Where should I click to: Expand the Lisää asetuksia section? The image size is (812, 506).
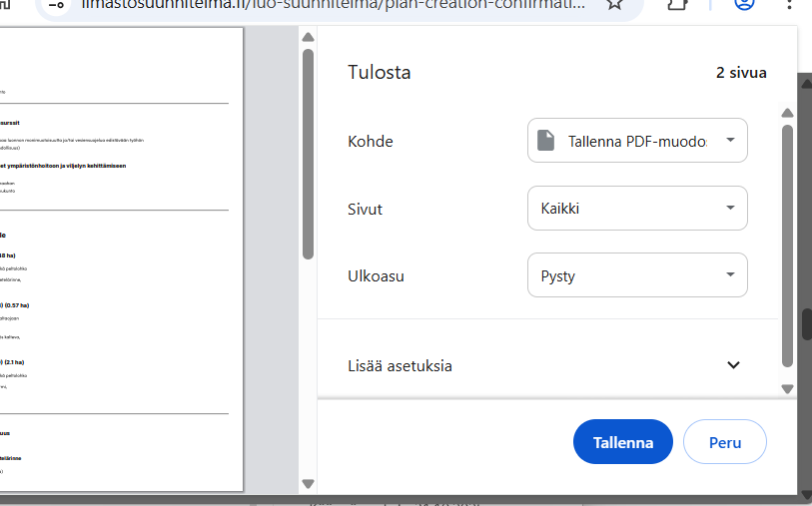(733, 365)
